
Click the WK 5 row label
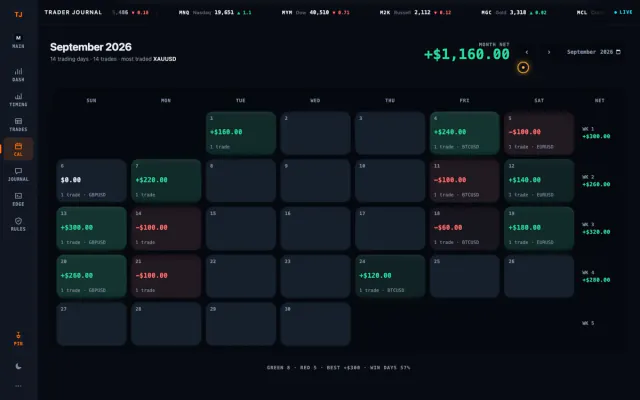click(588, 323)
